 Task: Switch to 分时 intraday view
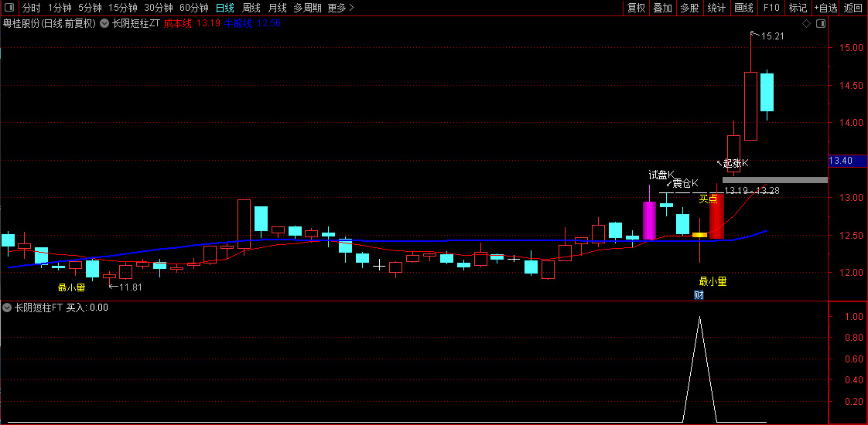(31, 8)
